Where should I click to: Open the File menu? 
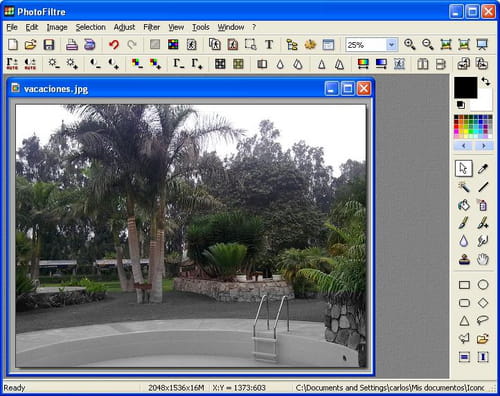(x=12, y=27)
